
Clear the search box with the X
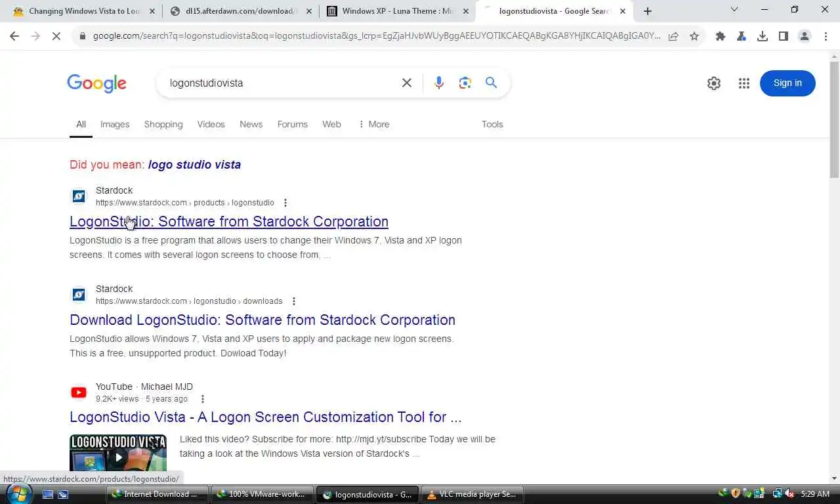[x=407, y=83]
